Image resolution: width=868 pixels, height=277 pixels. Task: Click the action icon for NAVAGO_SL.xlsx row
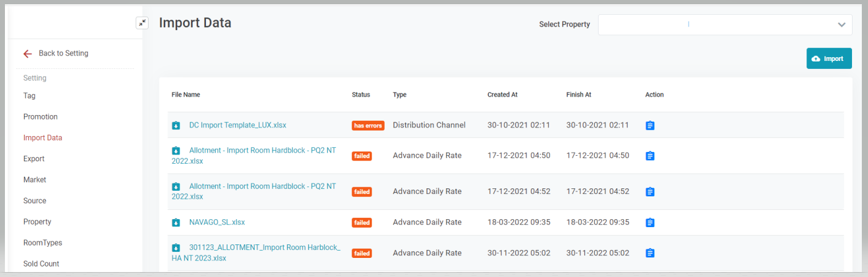(x=650, y=222)
